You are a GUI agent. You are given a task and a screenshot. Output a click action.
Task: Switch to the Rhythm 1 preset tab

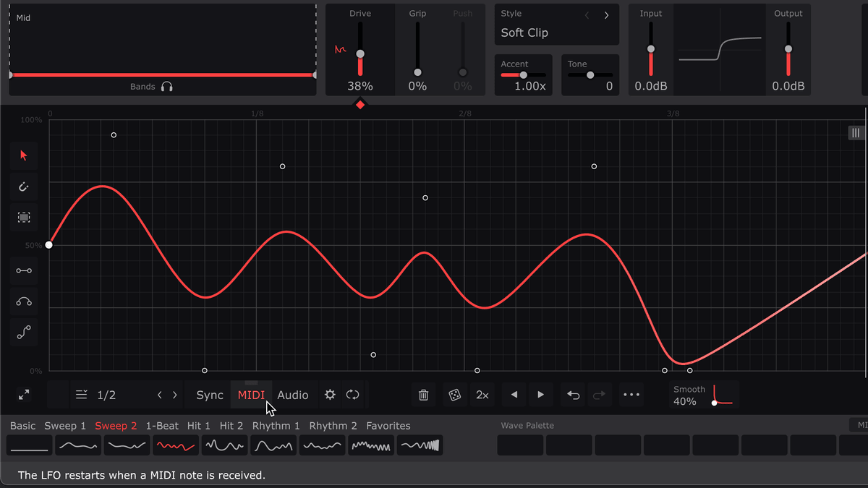tap(276, 426)
